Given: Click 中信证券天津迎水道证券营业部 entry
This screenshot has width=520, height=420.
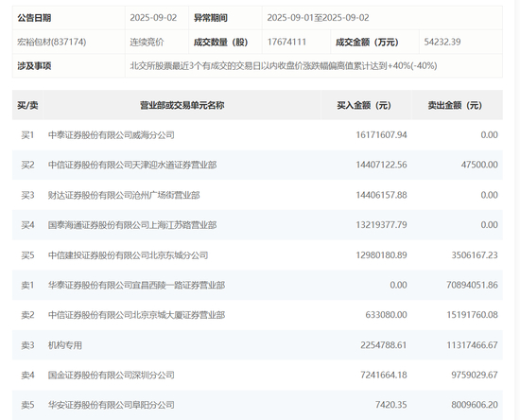Looking at the screenshot, I should 132,165.
